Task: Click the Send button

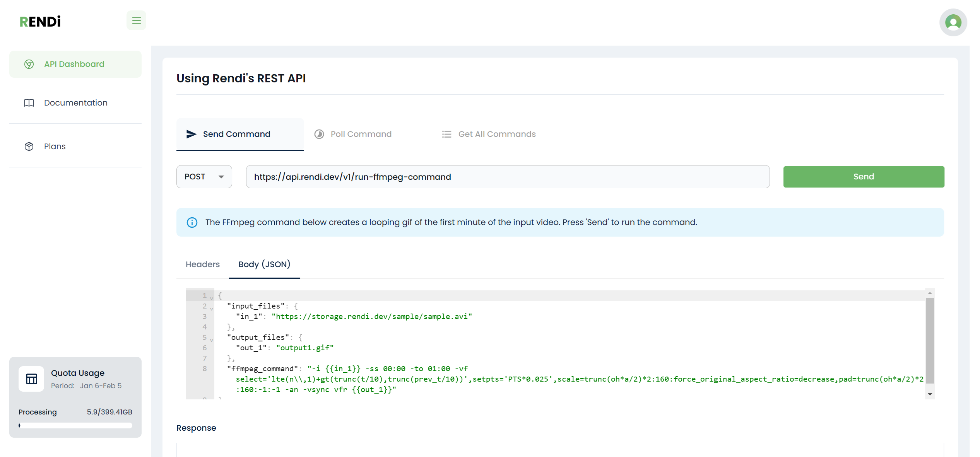Action: pos(864,177)
